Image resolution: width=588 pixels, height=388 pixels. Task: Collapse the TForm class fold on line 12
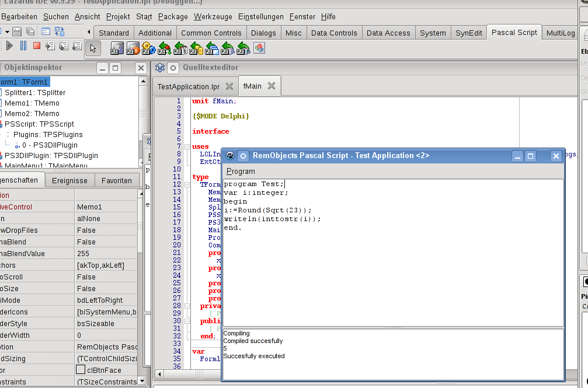(187, 184)
